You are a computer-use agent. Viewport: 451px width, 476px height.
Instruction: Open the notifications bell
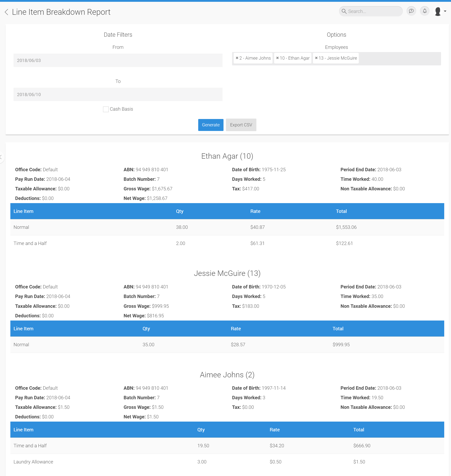(425, 11)
